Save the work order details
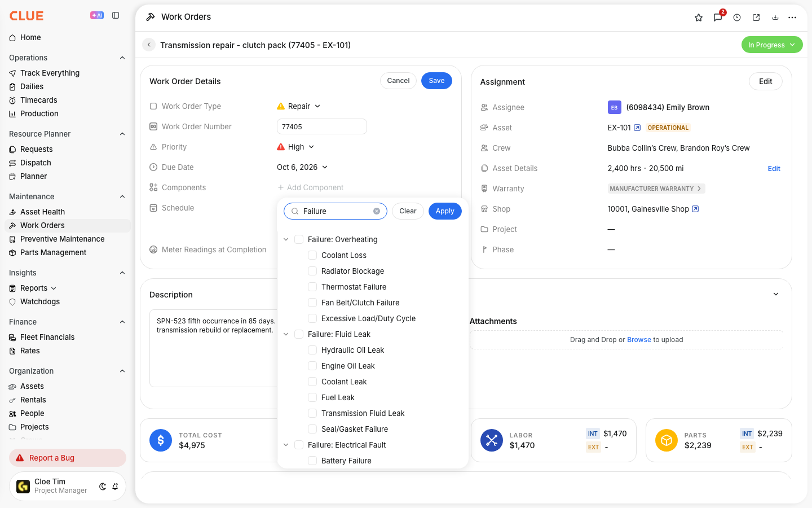The width and height of the screenshot is (812, 508). click(436, 81)
